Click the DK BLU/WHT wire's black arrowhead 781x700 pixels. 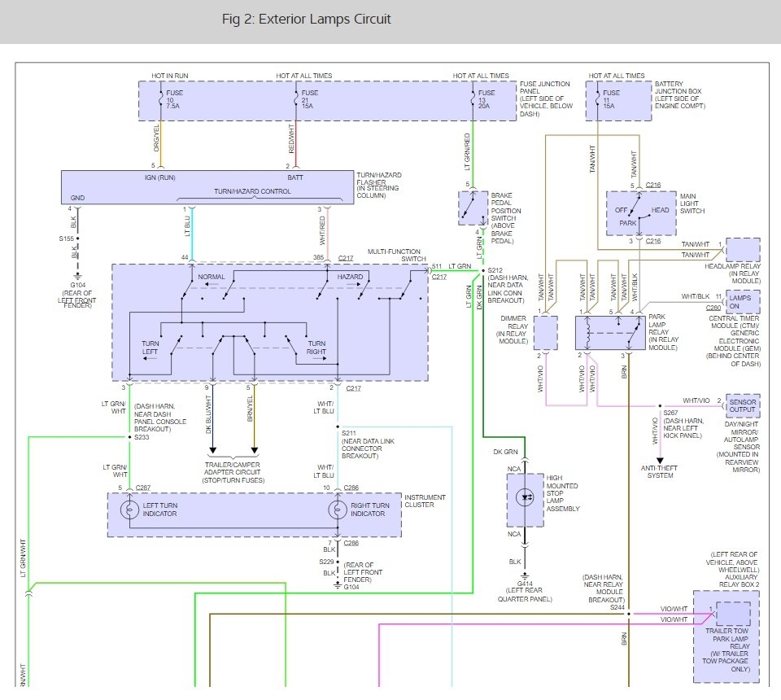(212, 450)
